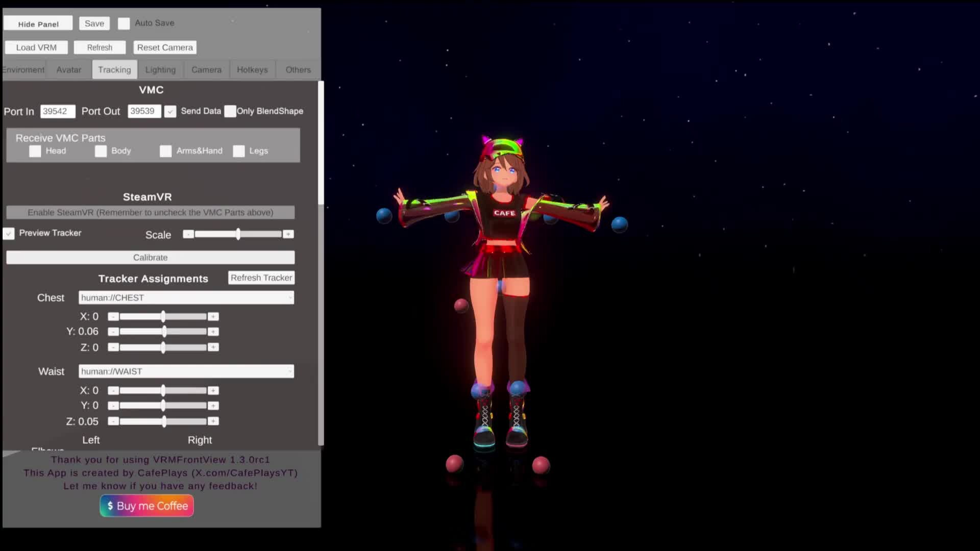Viewport: 980px width, 551px height.
Task: Uncheck Preview Tracker
Action: click(x=9, y=233)
